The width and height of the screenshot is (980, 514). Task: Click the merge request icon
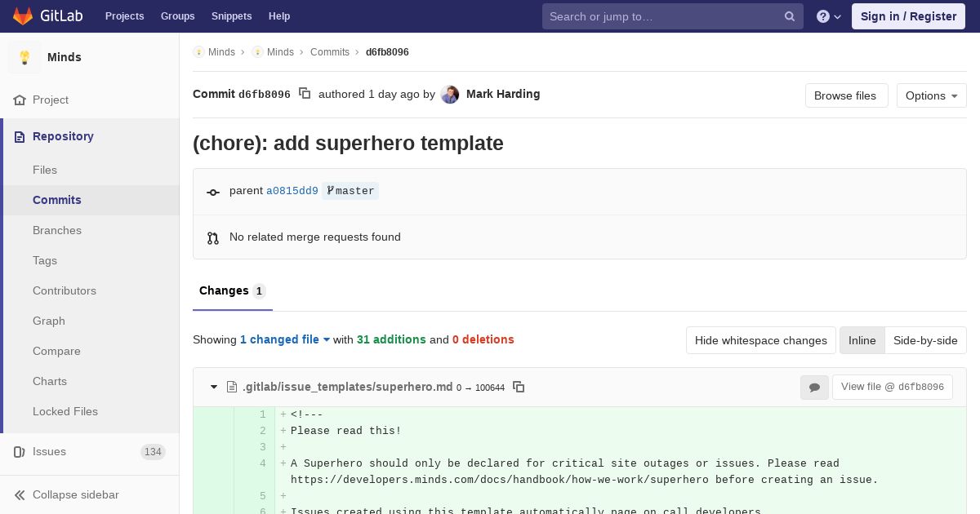(x=213, y=237)
